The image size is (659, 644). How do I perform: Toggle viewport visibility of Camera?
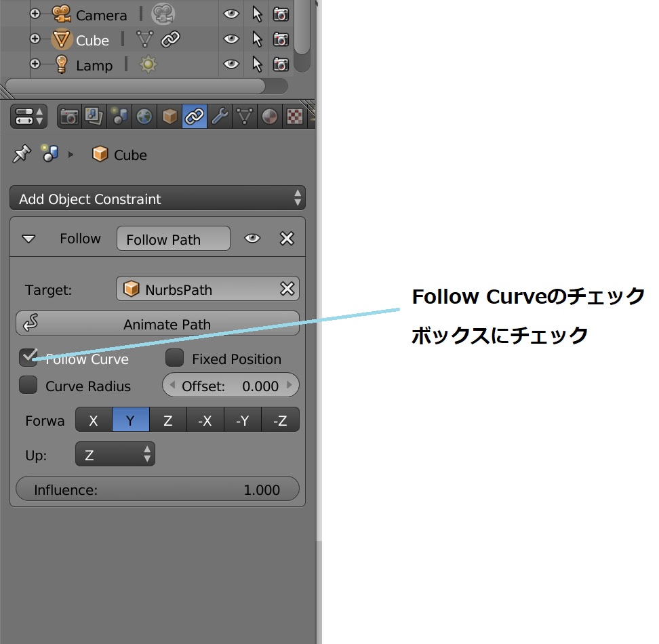click(x=231, y=14)
